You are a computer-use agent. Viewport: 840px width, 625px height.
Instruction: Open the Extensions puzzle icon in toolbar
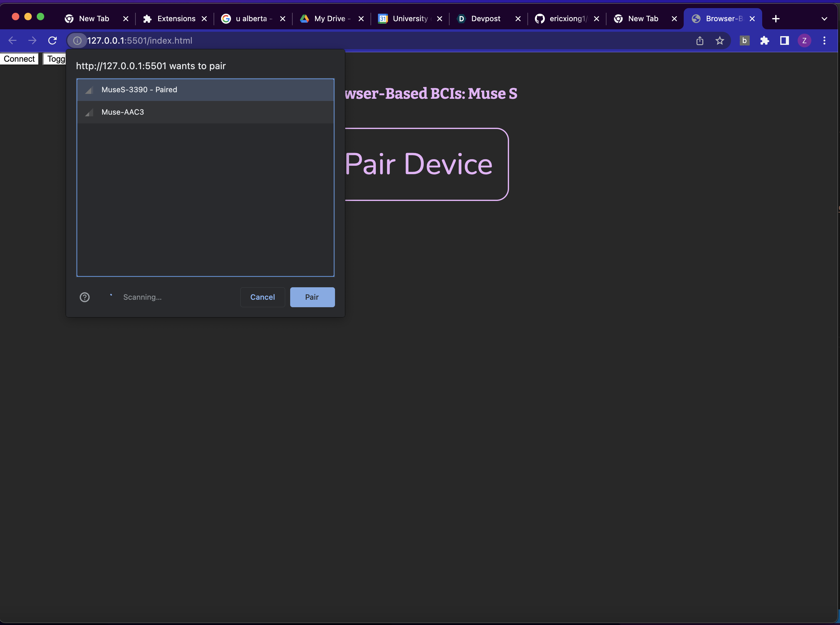pos(764,41)
